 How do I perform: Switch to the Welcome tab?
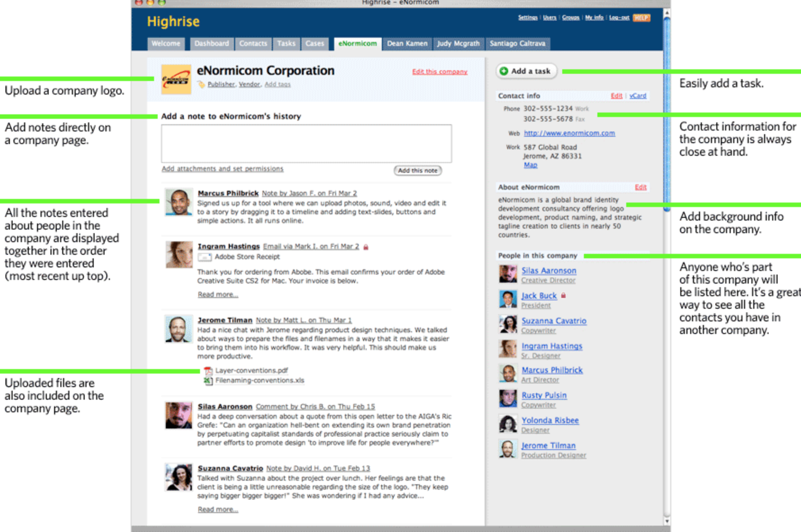click(x=166, y=44)
